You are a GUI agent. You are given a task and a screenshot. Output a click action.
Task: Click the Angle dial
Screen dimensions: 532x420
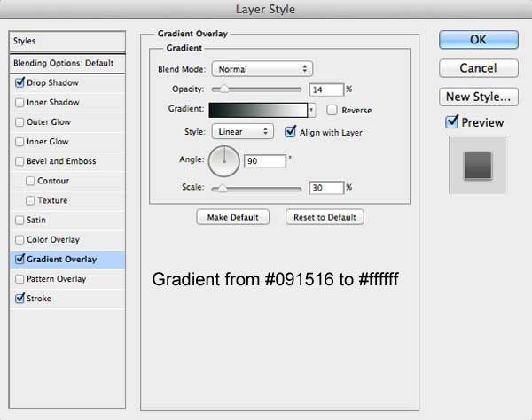[x=224, y=161]
